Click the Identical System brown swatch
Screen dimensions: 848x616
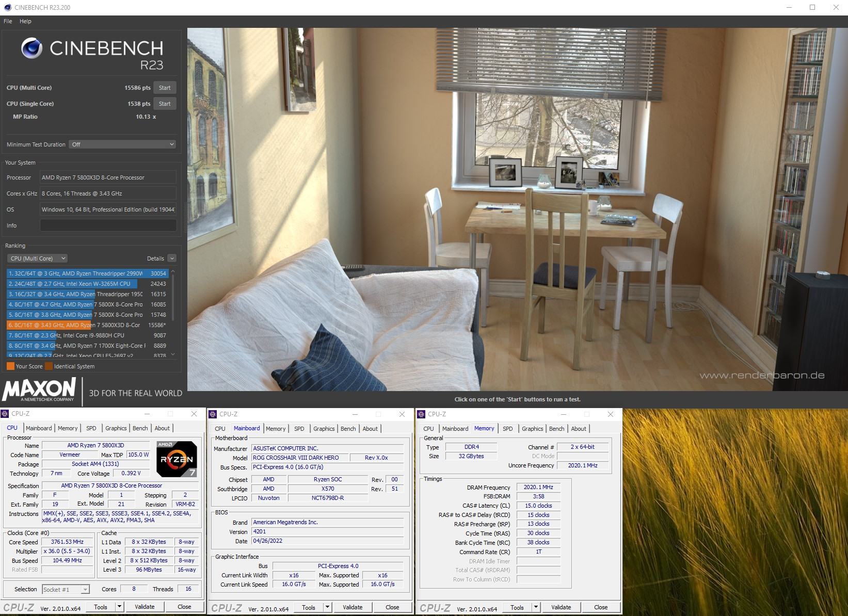click(49, 366)
